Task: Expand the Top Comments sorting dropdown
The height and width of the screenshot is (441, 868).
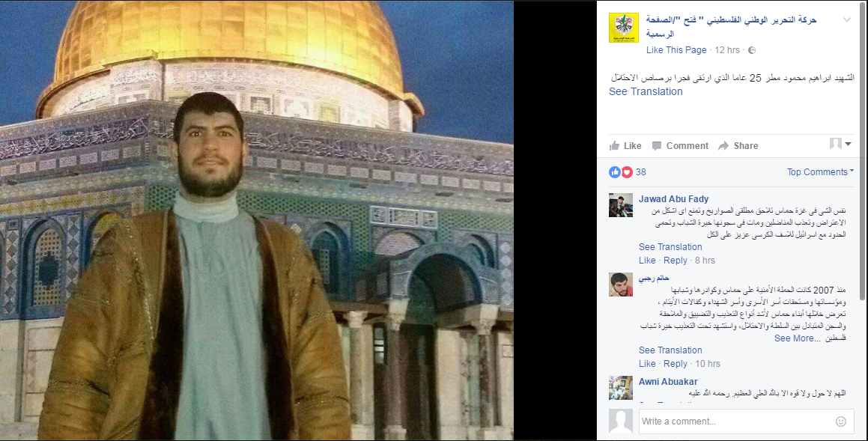Action: (x=820, y=172)
